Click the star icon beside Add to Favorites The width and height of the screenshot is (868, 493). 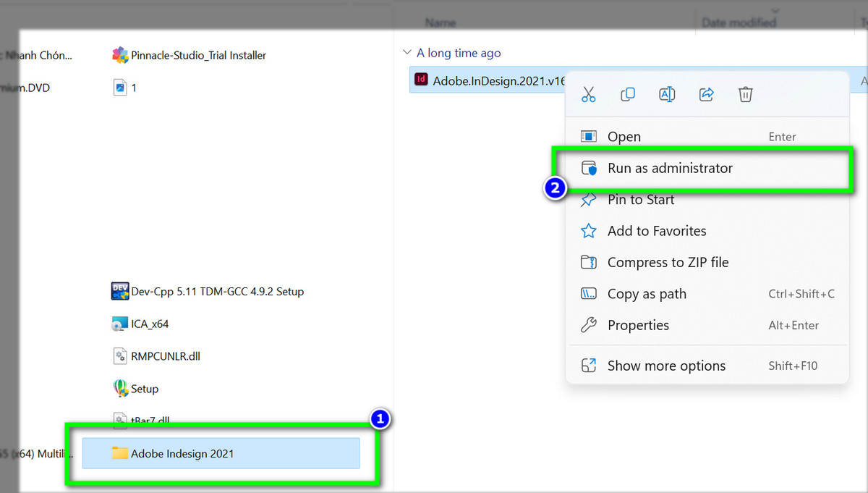pos(589,231)
